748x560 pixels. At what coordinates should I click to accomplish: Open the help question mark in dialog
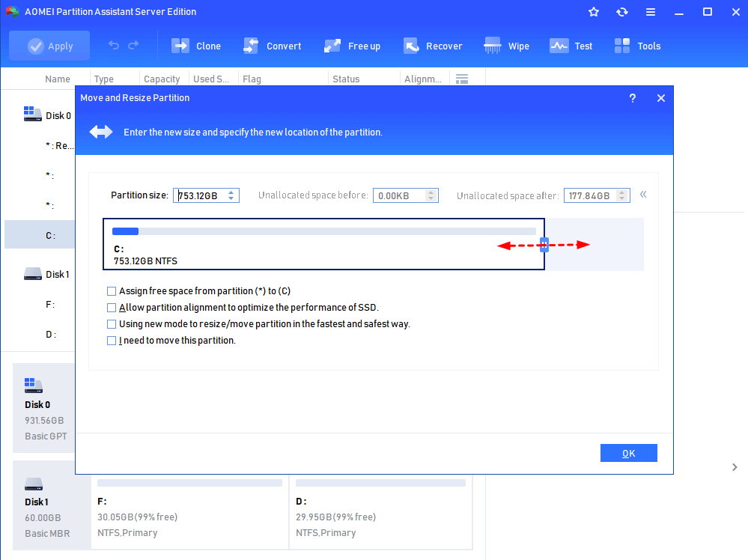(633, 98)
